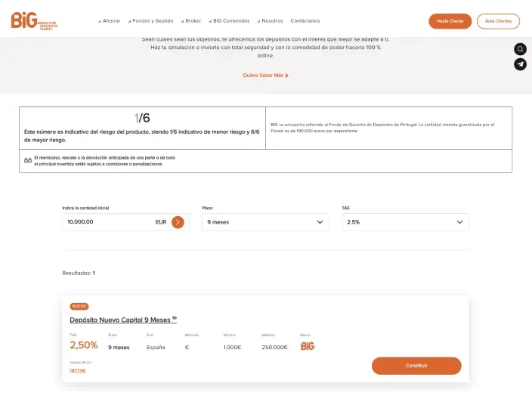Click the 187,13€ gross interest value
The image size is (532, 399).
[x=78, y=371]
